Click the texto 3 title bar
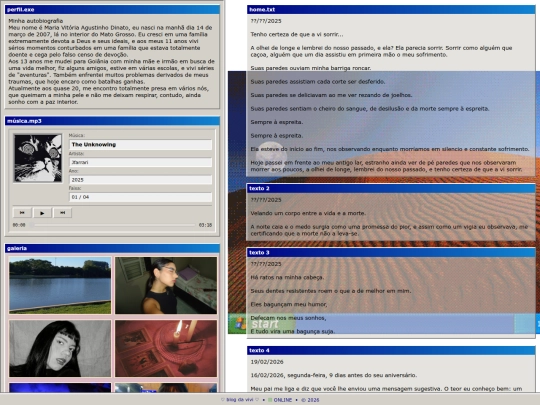This screenshot has height=405, width=540. [391, 252]
